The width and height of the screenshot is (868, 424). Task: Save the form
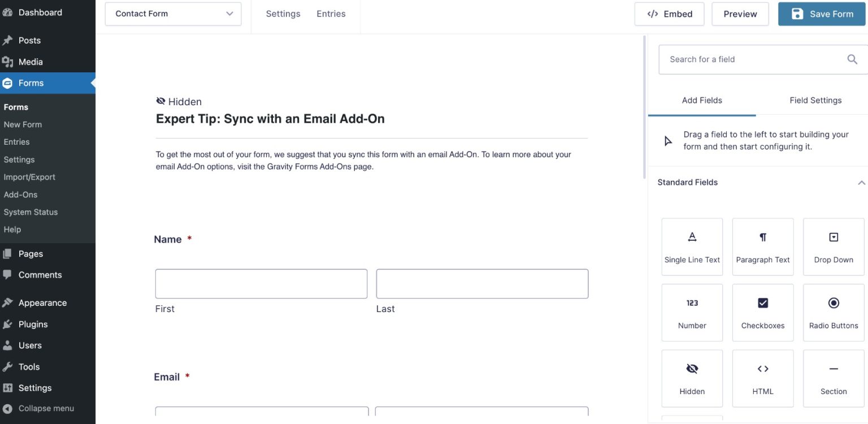pyautogui.click(x=821, y=14)
